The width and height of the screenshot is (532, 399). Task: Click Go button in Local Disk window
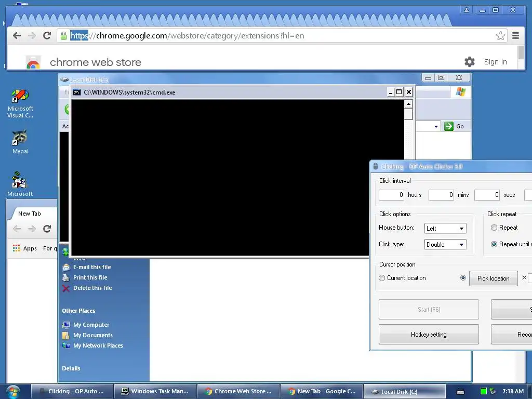click(x=454, y=126)
